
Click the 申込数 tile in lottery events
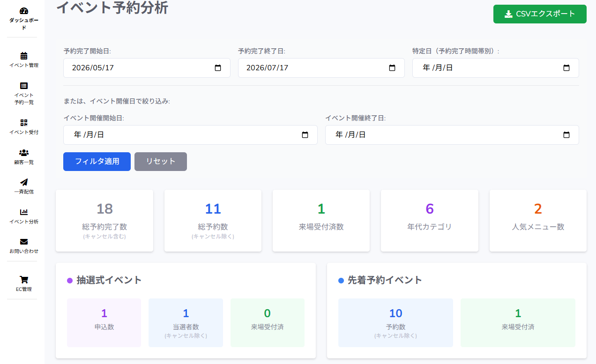104,323
